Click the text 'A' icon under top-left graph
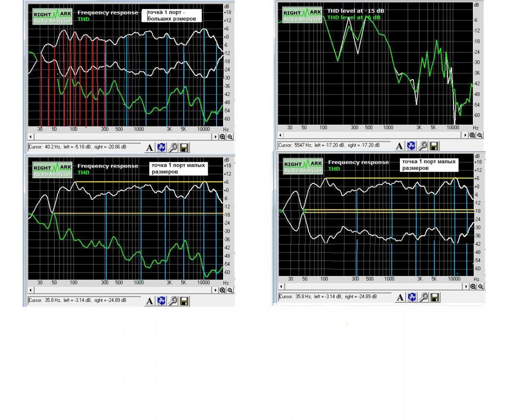Image resolution: width=525 pixels, height=420 pixels. [150, 147]
